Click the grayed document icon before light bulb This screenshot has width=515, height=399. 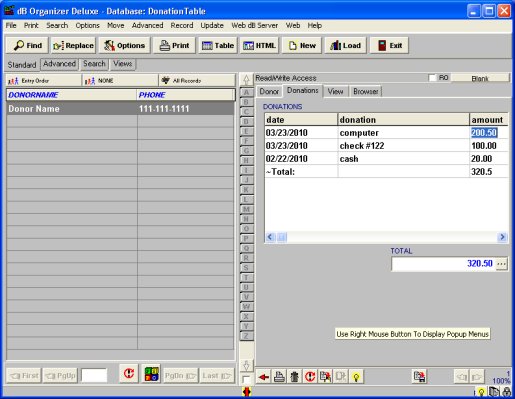point(341,377)
